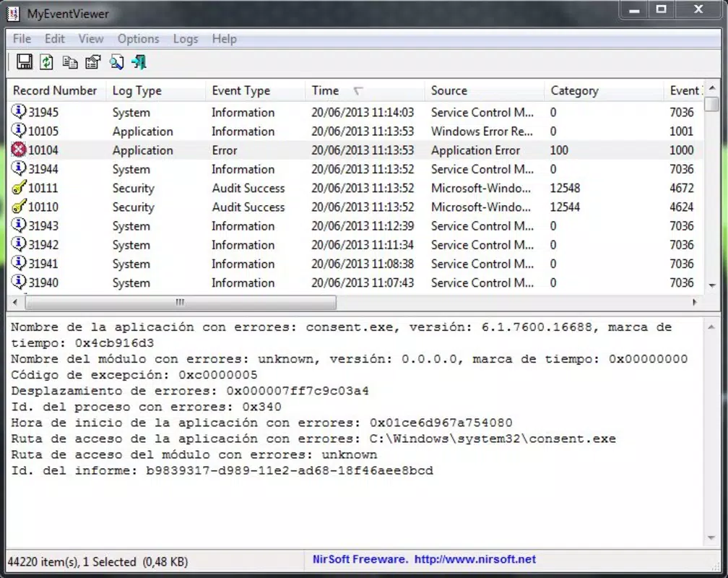Click the exception code 0xc0000005 line
This screenshot has width=728, height=578.
(x=134, y=375)
